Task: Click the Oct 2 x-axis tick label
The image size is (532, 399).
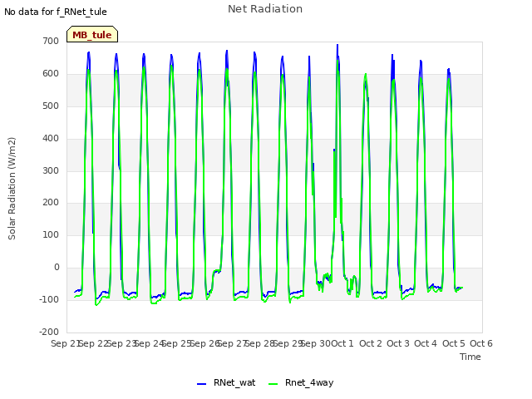Action: (x=371, y=343)
